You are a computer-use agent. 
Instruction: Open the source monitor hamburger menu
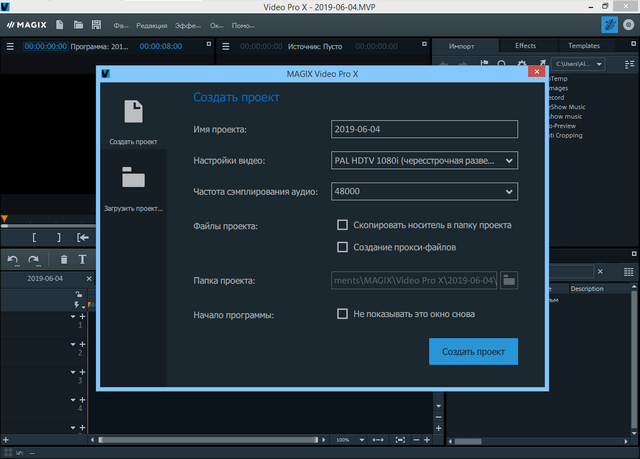[x=226, y=47]
